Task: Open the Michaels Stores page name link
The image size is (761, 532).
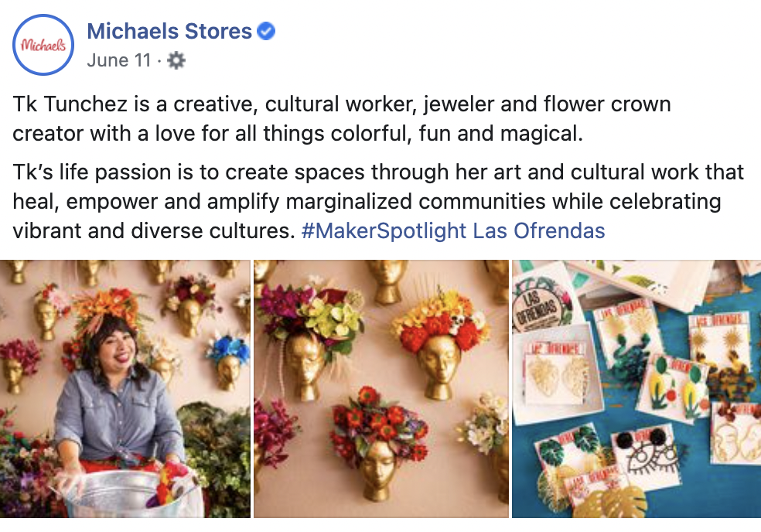Action: [x=169, y=32]
